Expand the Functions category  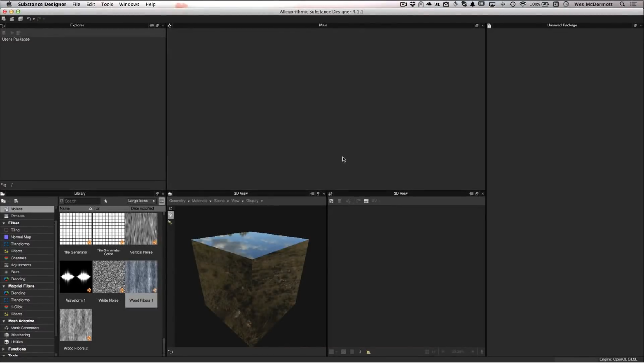click(4, 349)
